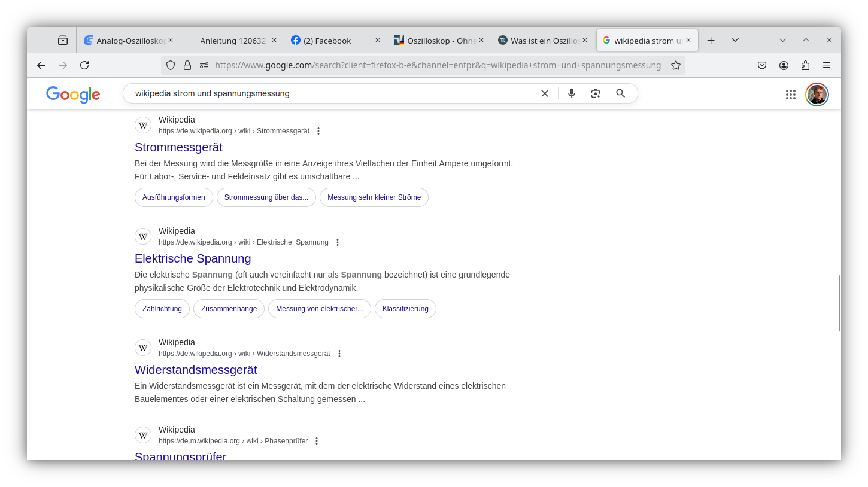Image resolution: width=868 pixels, height=487 pixels.
Task: Clear the search query with the X icon
Action: click(544, 93)
